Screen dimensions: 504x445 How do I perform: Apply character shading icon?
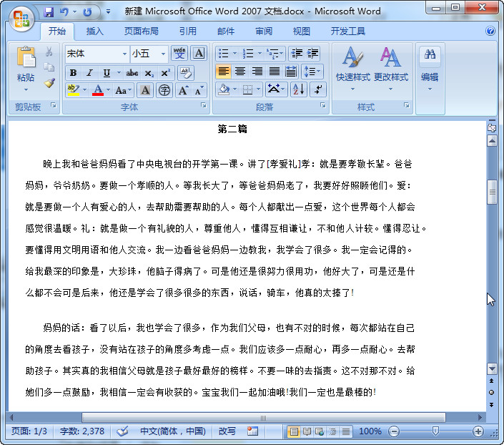coord(145,90)
